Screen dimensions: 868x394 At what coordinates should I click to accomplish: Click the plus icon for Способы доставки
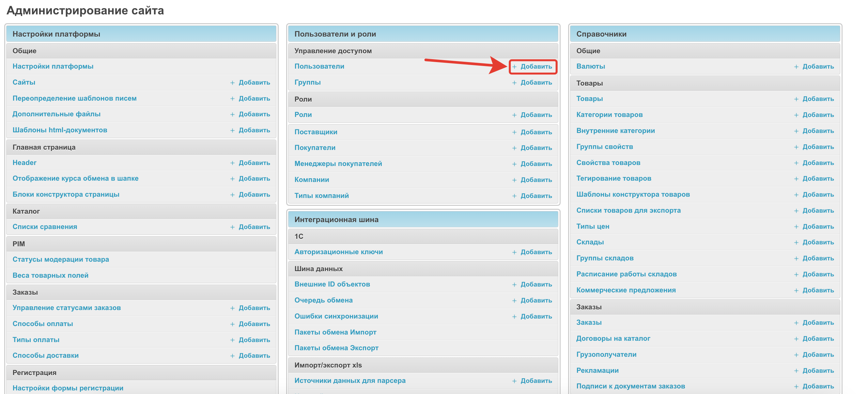(232, 356)
